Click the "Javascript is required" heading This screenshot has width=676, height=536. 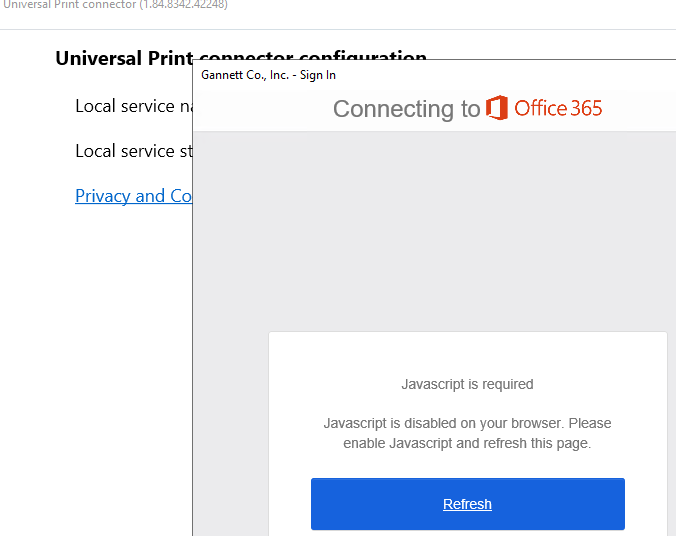coord(467,384)
